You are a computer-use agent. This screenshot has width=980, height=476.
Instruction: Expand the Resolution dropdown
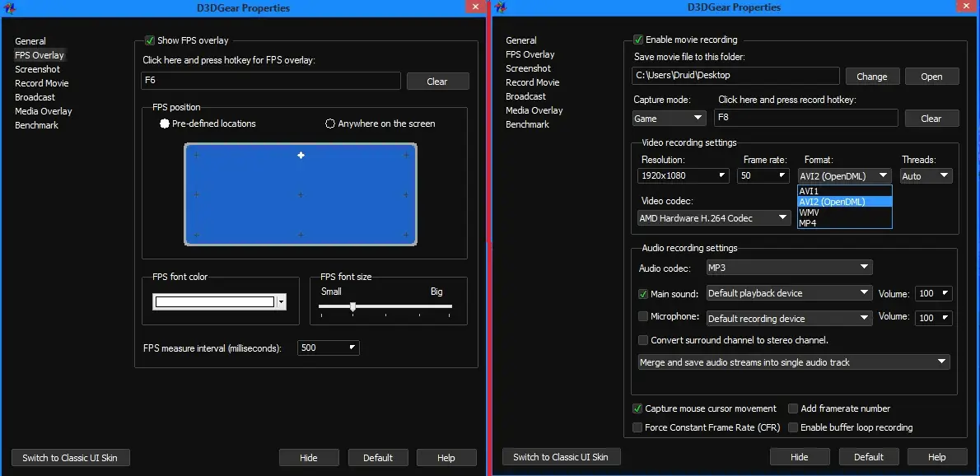coord(684,175)
